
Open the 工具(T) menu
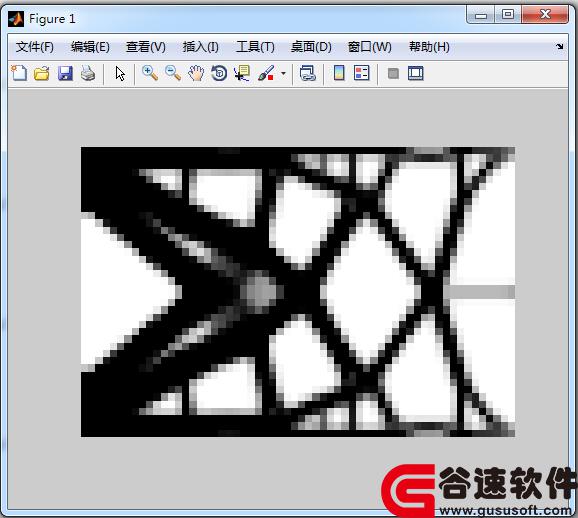click(255, 47)
